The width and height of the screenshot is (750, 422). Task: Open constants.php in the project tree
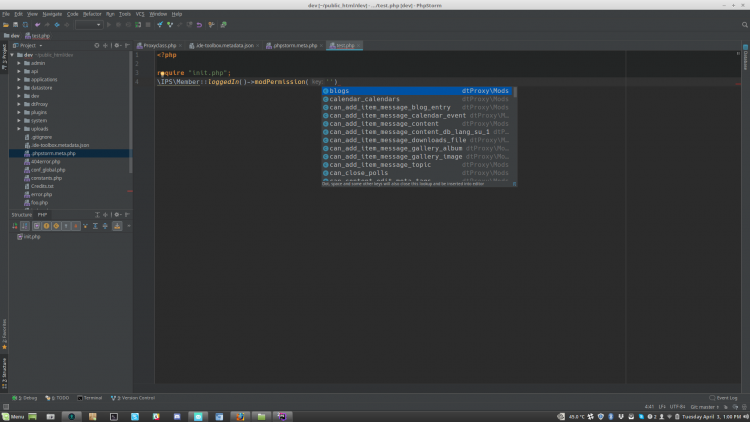click(48, 177)
